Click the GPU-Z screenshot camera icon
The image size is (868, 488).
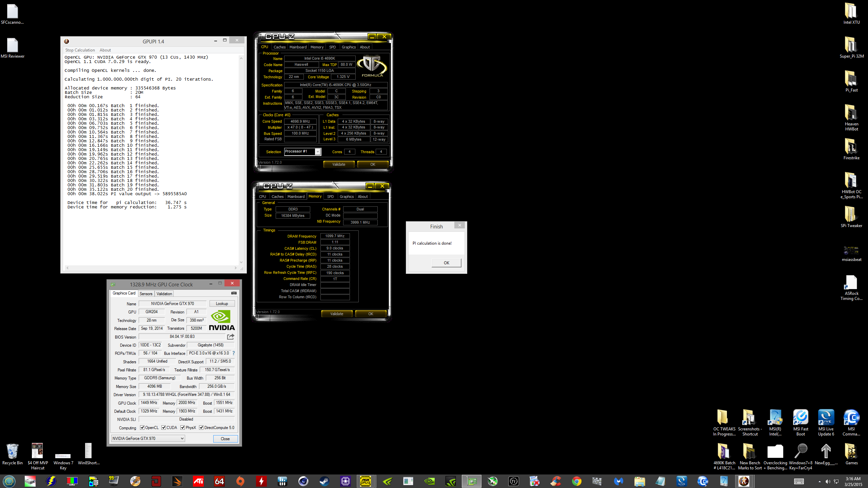234,293
